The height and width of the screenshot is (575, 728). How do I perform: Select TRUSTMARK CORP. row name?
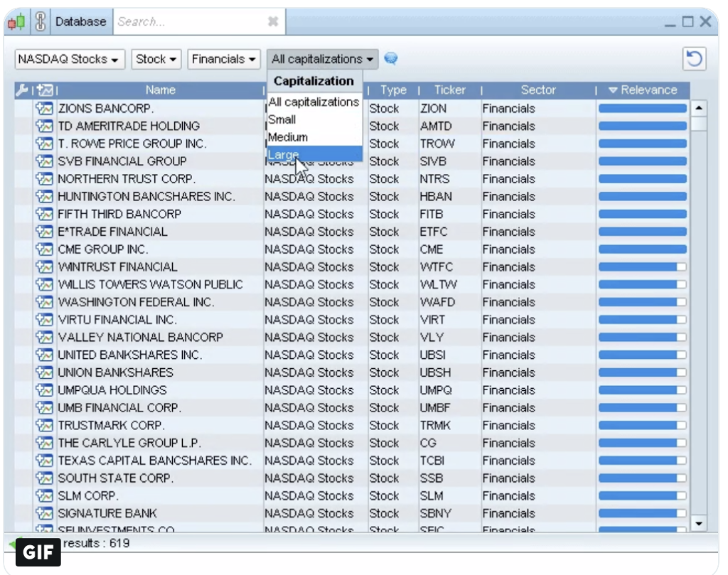point(111,426)
